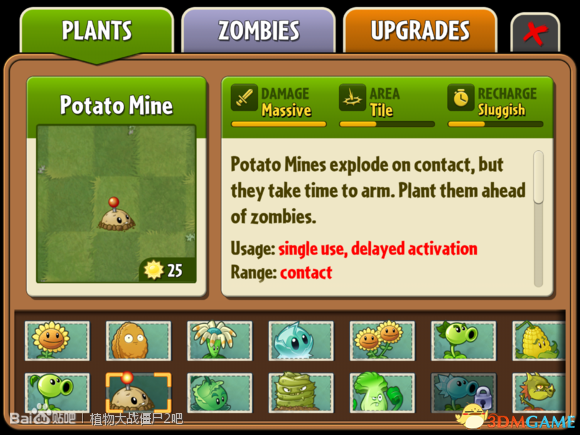Select the Wall-nut plant card
Viewport: 580px width, 435px height.
(138, 340)
